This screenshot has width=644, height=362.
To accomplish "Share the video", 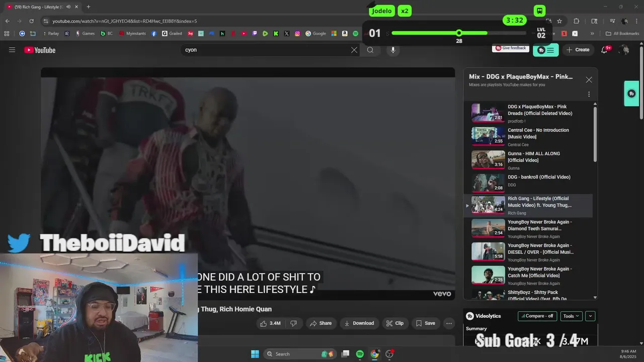I will (x=321, y=323).
